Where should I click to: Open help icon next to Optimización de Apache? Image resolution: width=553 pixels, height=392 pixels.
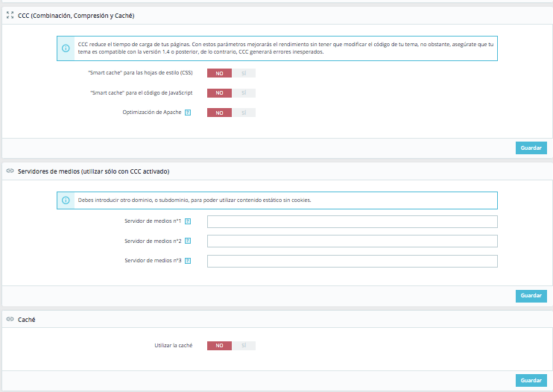coord(188,113)
